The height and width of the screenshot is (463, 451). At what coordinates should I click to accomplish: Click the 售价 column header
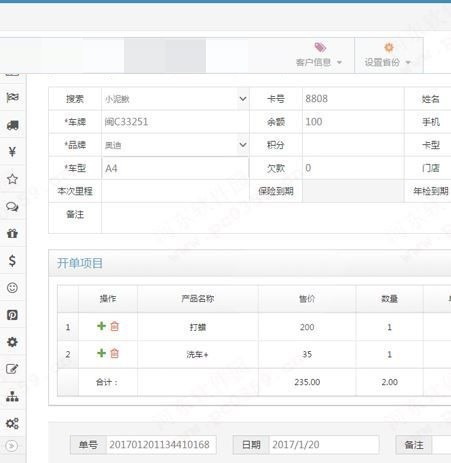coord(307,299)
